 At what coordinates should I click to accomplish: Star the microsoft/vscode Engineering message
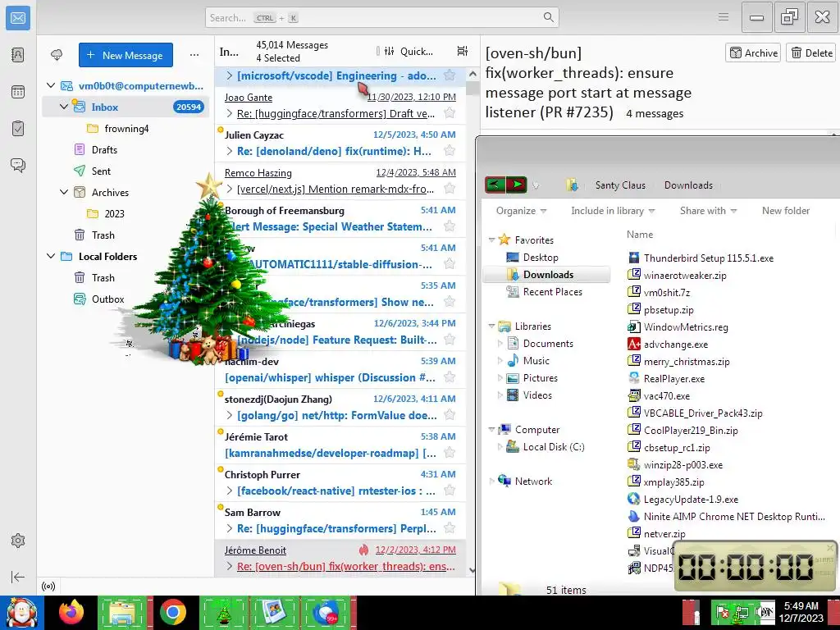click(x=450, y=75)
